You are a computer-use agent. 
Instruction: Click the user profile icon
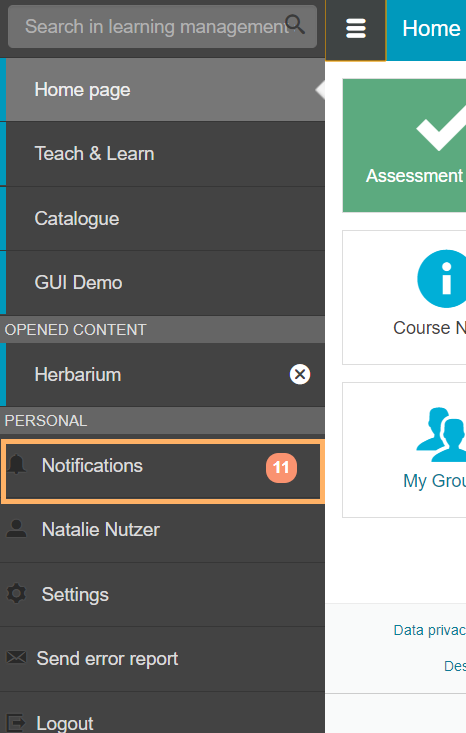click(16, 528)
